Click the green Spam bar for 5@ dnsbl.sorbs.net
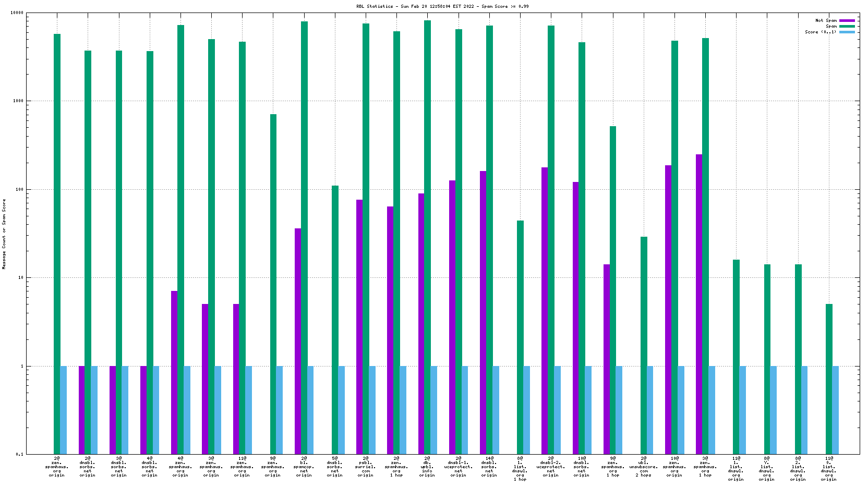Viewport: 868px width, 488px height. tap(335, 318)
